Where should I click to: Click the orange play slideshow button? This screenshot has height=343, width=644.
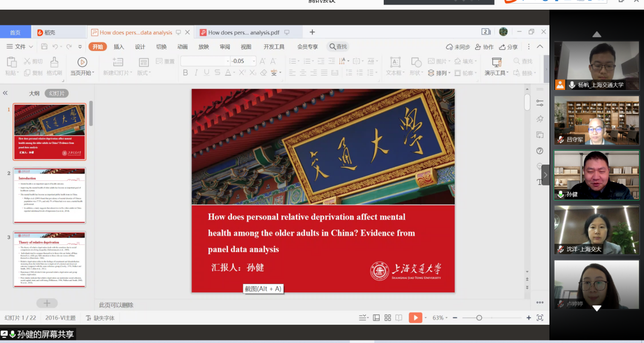coord(415,318)
